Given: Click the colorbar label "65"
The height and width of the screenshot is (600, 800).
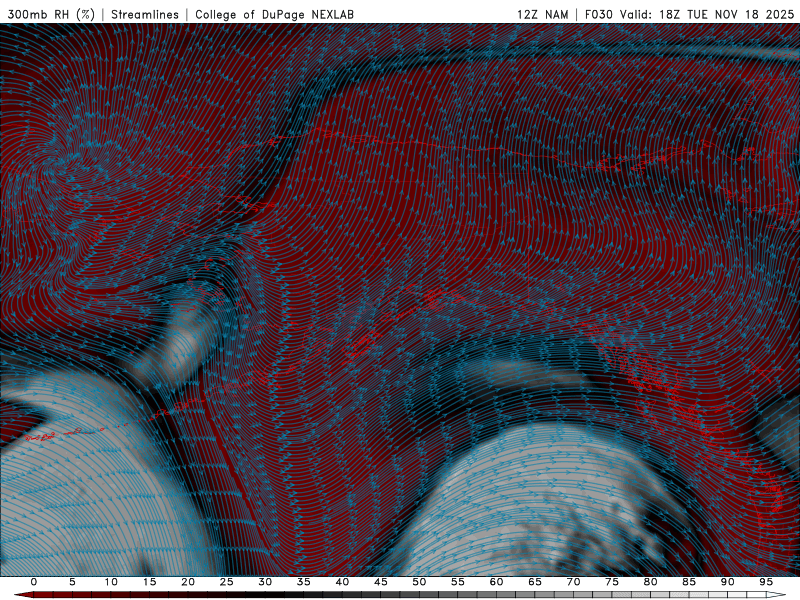Looking at the screenshot, I should [x=535, y=582].
